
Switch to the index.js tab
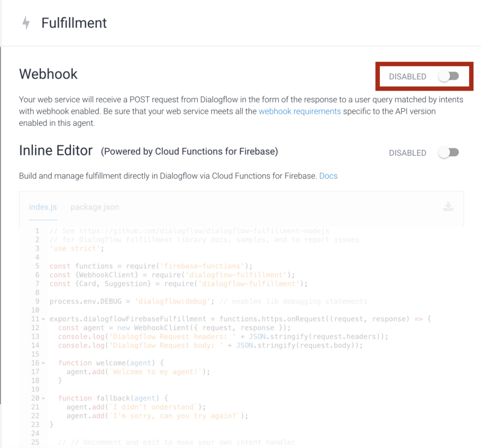[x=43, y=207]
